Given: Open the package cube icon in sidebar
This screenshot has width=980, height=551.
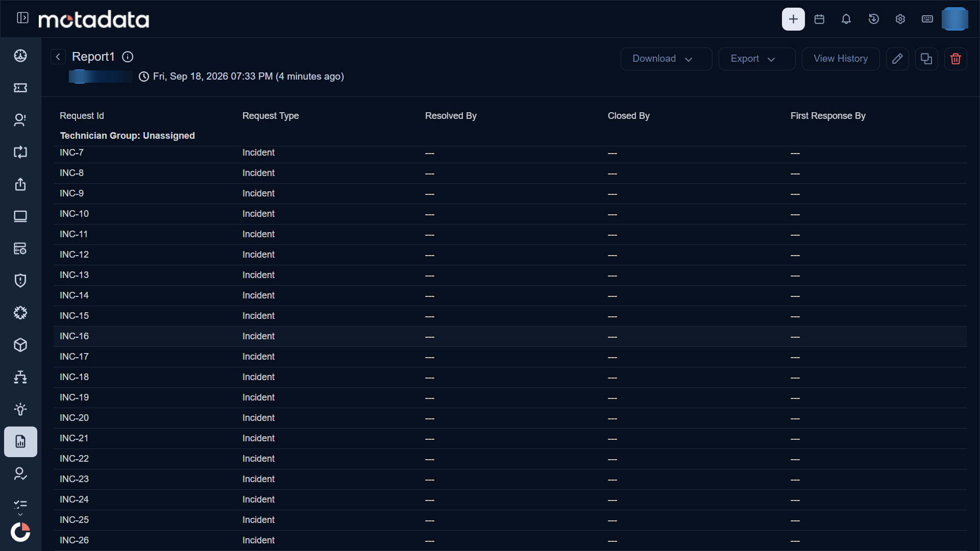Looking at the screenshot, I should click(20, 345).
